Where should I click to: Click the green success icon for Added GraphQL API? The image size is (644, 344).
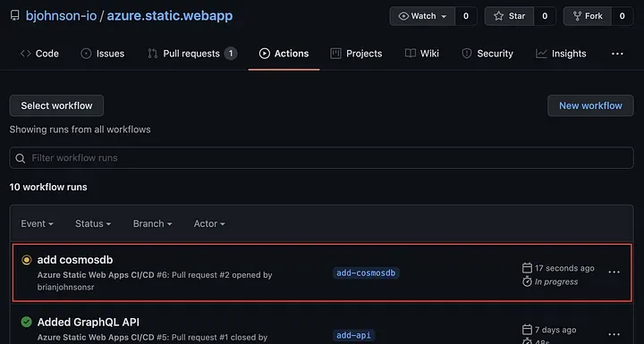click(26, 322)
